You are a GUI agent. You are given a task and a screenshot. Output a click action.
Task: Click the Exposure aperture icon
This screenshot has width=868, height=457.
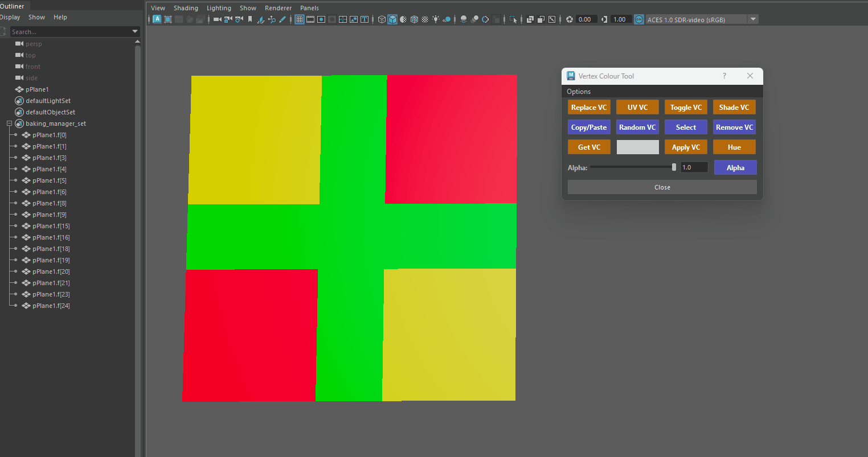[569, 19]
